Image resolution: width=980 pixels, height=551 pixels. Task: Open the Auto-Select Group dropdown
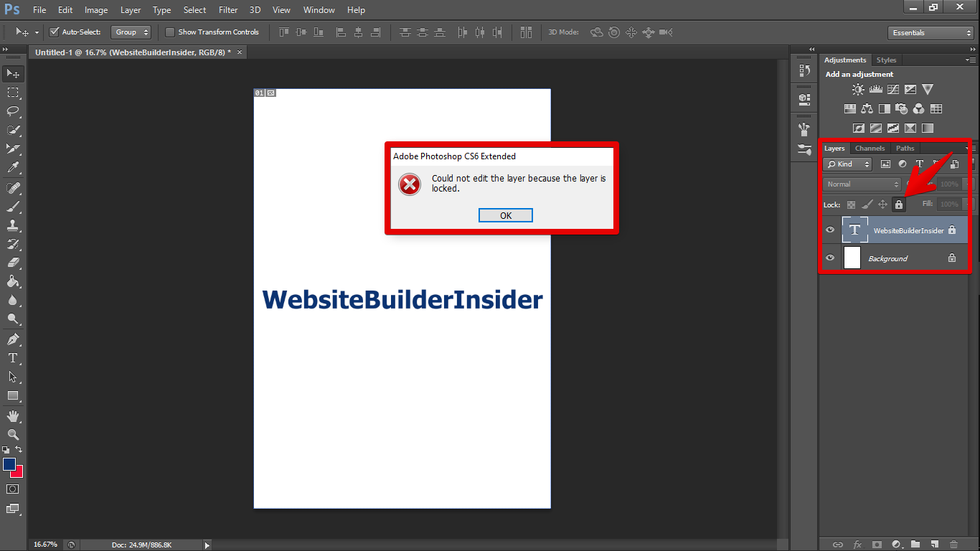(131, 32)
